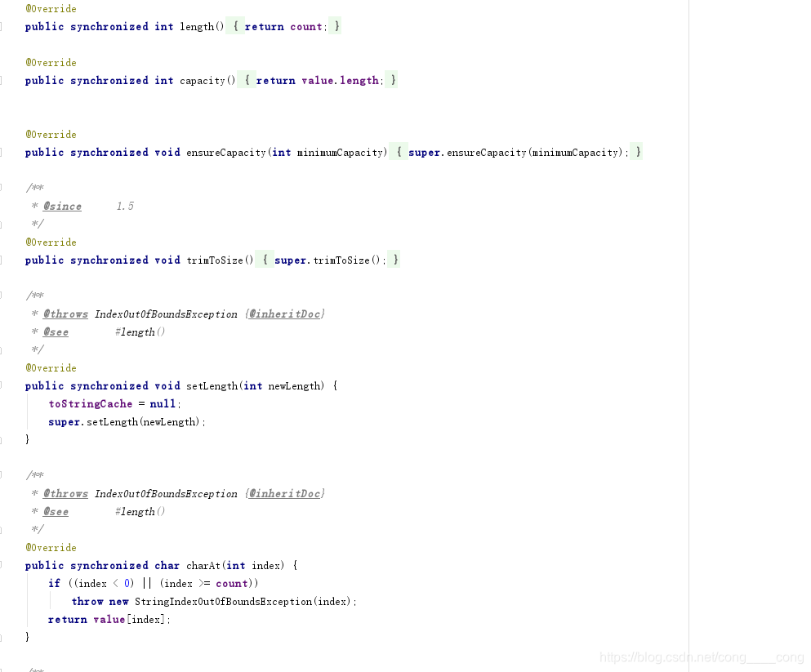Click the @Override annotation above charAt
The image size is (811, 672).
(x=51, y=547)
